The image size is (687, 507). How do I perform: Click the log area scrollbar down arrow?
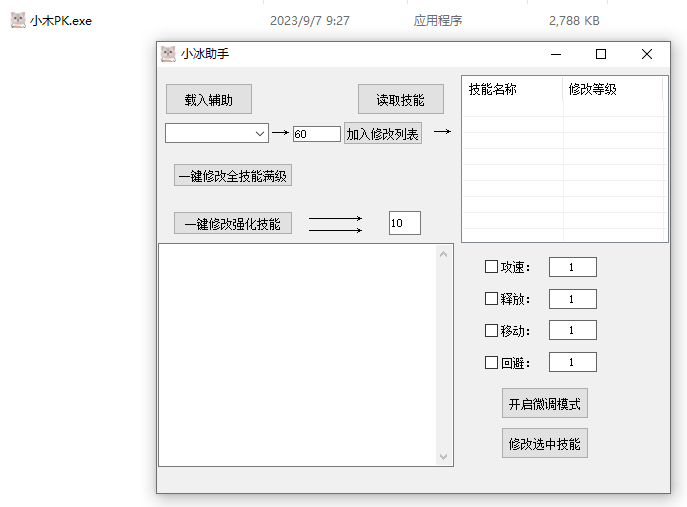pos(445,457)
